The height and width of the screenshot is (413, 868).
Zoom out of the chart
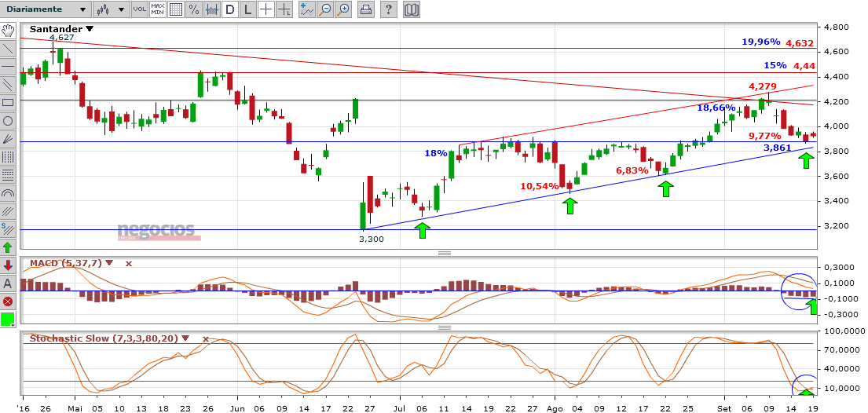click(325, 9)
